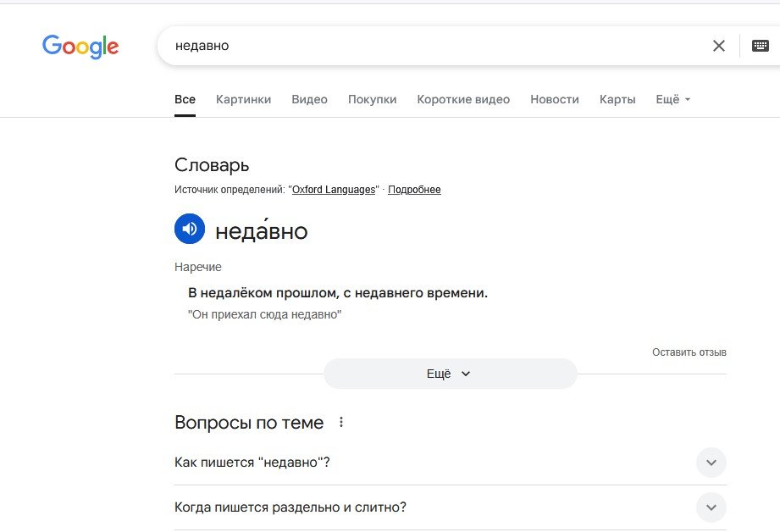Expand dictionary with Ещё button
Viewport: 780px width, 532px height.
pyautogui.click(x=451, y=374)
